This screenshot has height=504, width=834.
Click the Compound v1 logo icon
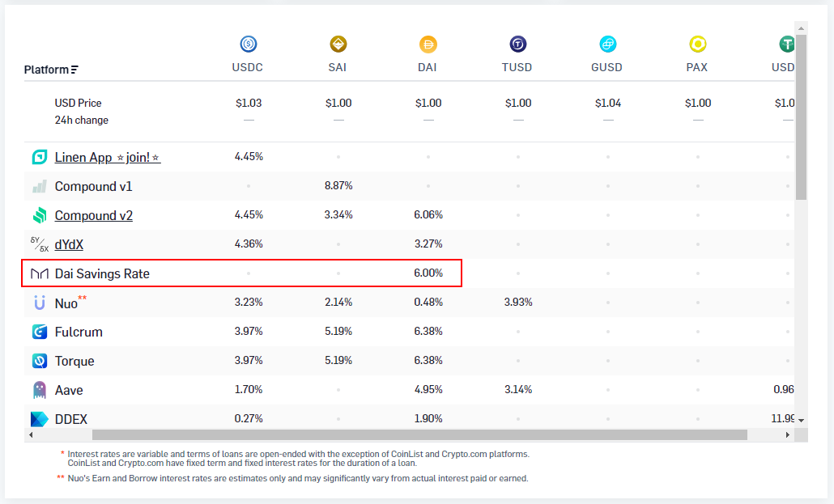40,186
